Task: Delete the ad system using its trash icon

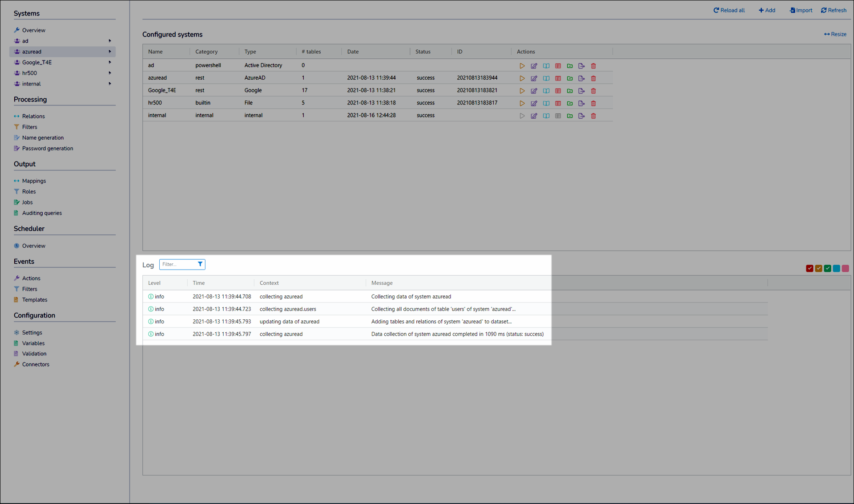Action: [x=593, y=66]
